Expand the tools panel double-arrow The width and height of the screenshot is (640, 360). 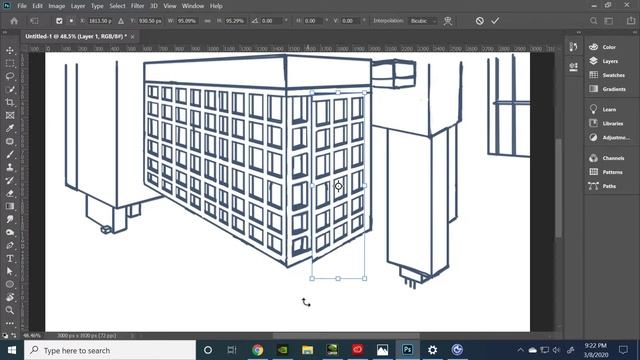click(x=5, y=32)
